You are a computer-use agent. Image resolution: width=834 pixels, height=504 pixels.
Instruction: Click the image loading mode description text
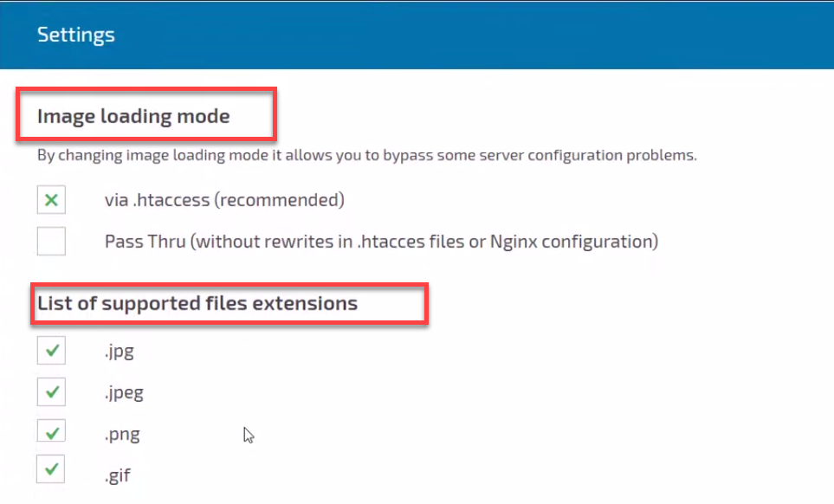[367, 155]
